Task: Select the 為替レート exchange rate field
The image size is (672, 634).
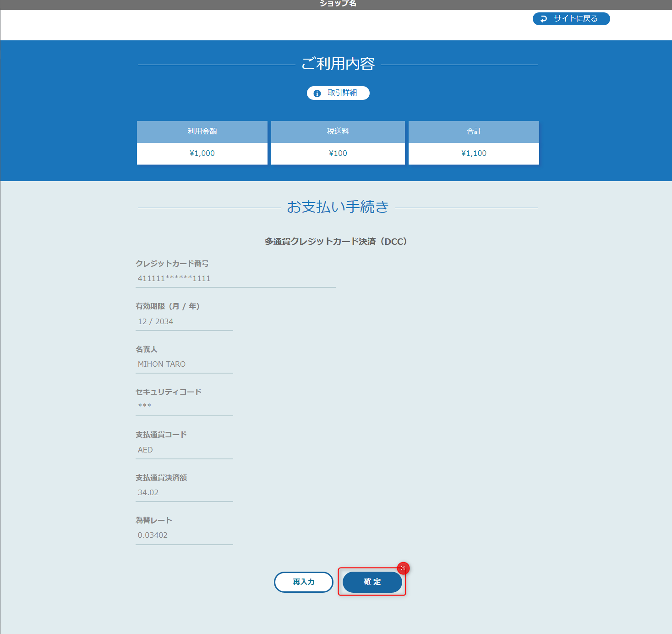Action: click(x=184, y=535)
